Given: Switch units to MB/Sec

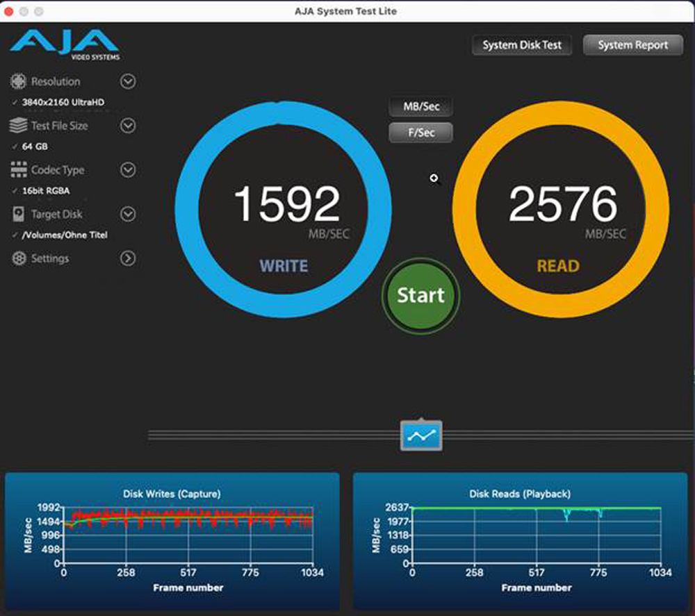Looking at the screenshot, I should 421,107.
